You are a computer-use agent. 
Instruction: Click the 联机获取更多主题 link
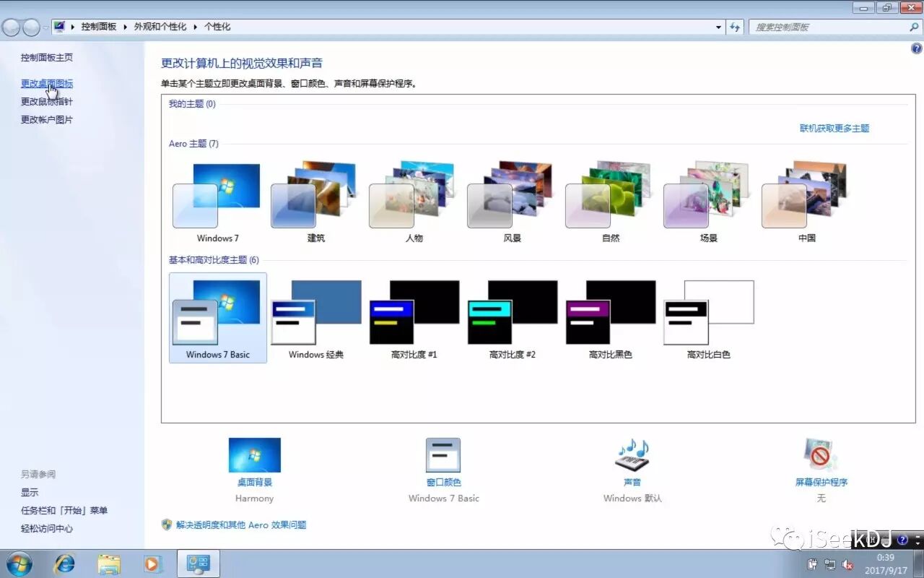[834, 128]
